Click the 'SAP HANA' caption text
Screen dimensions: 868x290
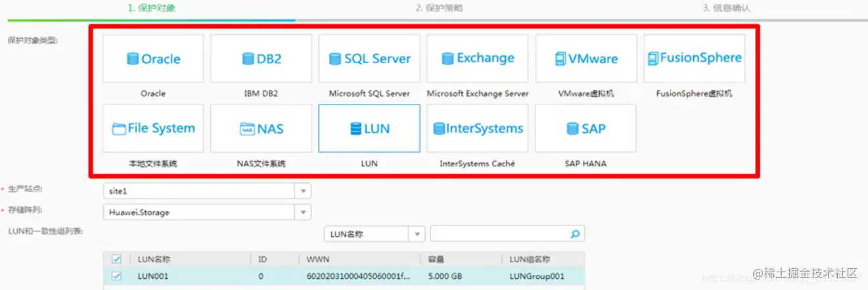585,163
